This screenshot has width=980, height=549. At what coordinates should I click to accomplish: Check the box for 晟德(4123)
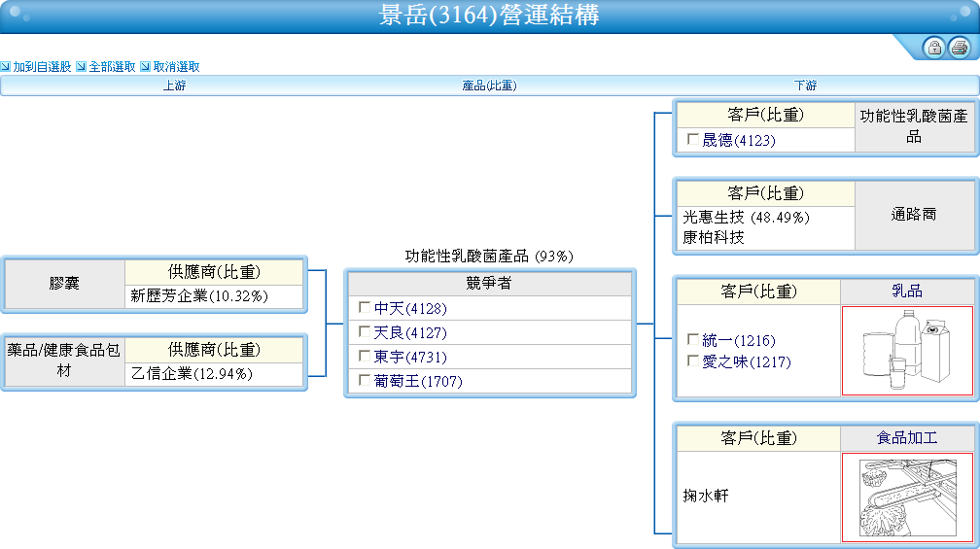(x=692, y=139)
